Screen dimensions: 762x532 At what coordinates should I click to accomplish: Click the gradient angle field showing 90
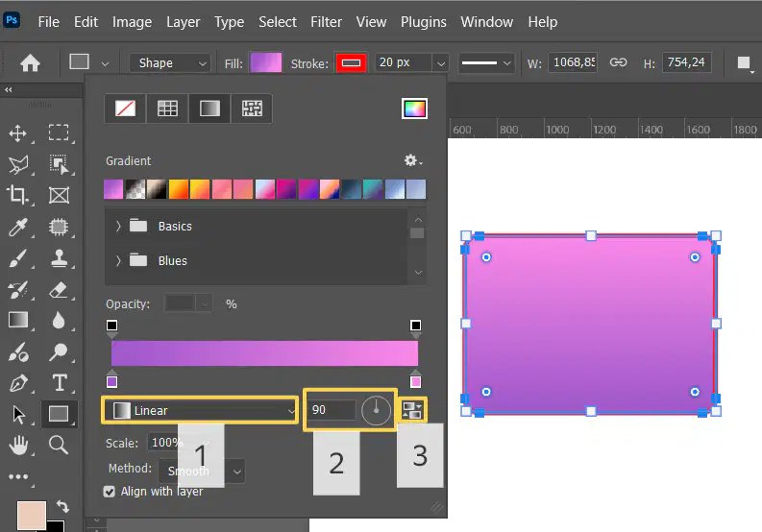(x=332, y=410)
